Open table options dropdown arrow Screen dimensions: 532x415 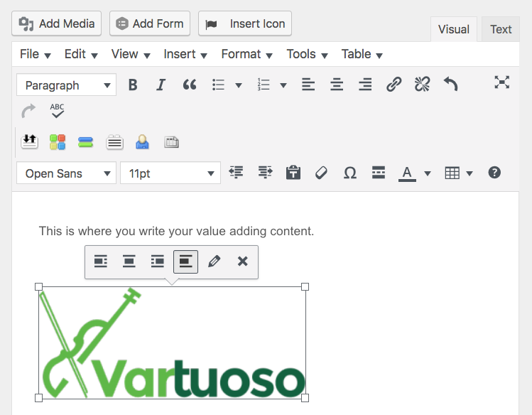(x=469, y=173)
